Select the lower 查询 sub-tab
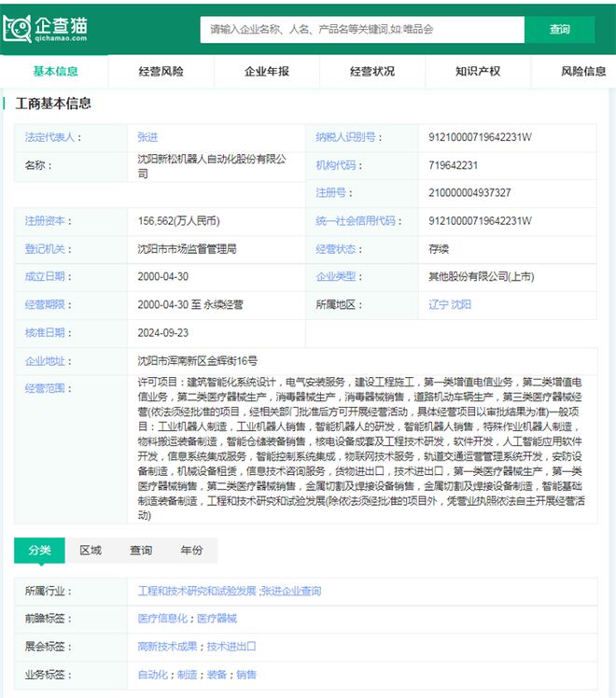The height and width of the screenshot is (698, 616). point(141,551)
